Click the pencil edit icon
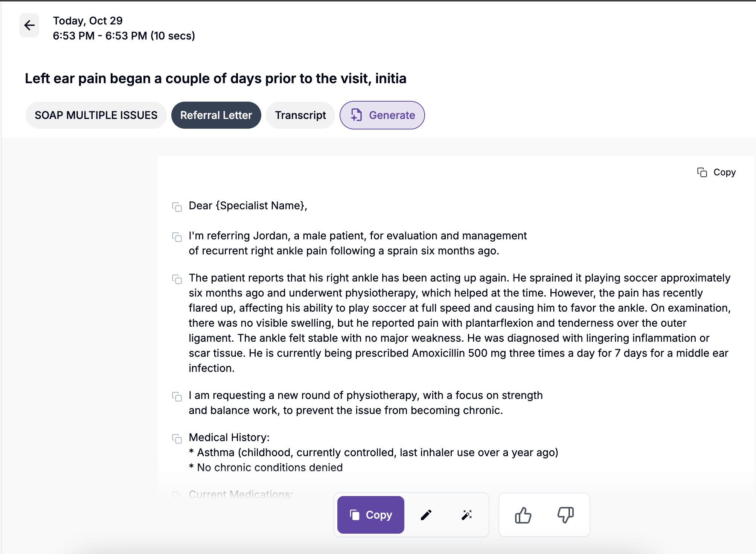This screenshot has height=554, width=756. coord(426,514)
